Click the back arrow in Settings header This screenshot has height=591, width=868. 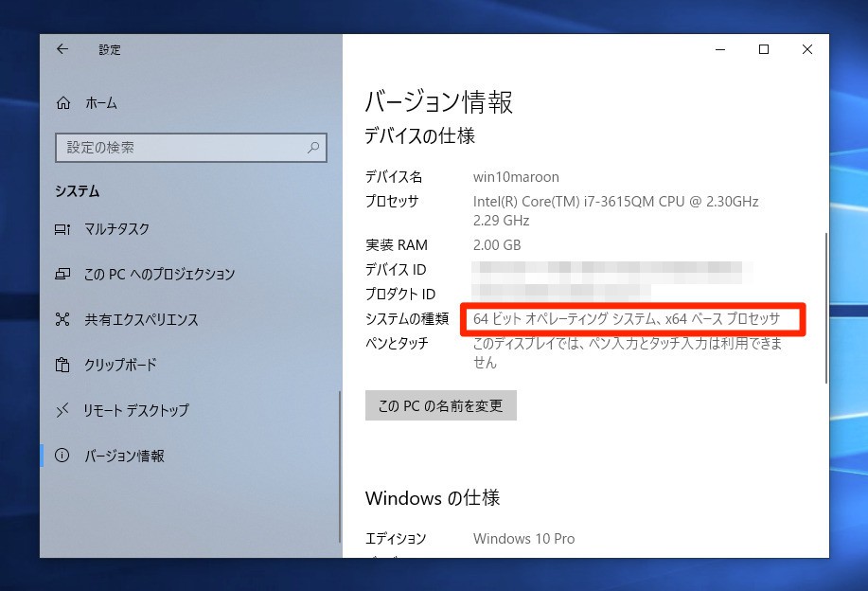pos(62,49)
